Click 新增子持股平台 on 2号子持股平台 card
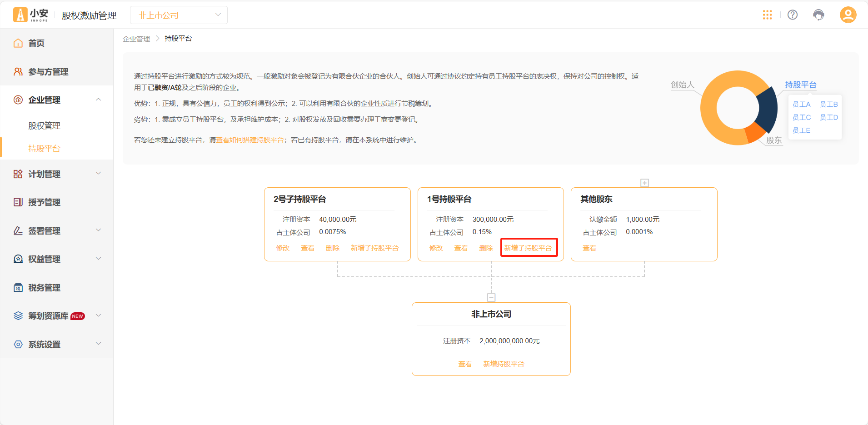This screenshot has width=868, height=425. click(374, 248)
